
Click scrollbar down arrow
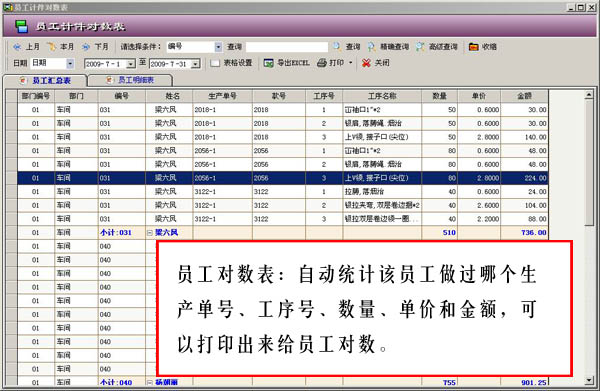click(589, 380)
